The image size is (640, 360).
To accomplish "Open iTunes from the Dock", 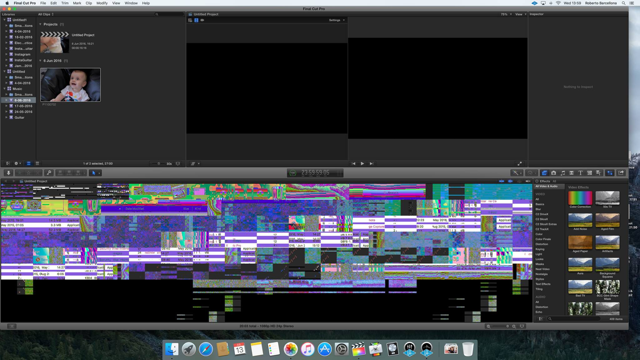I will [x=307, y=349].
